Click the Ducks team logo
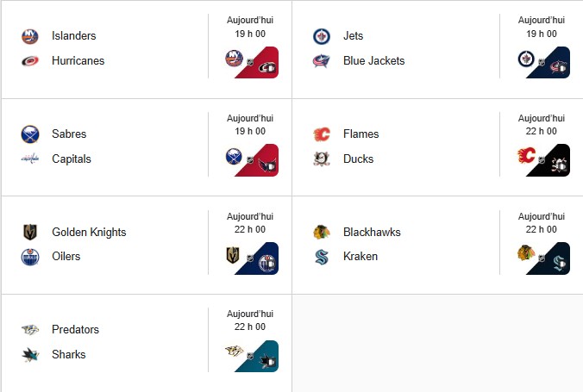The height and width of the screenshot is (392, 583). pos(322,159)
